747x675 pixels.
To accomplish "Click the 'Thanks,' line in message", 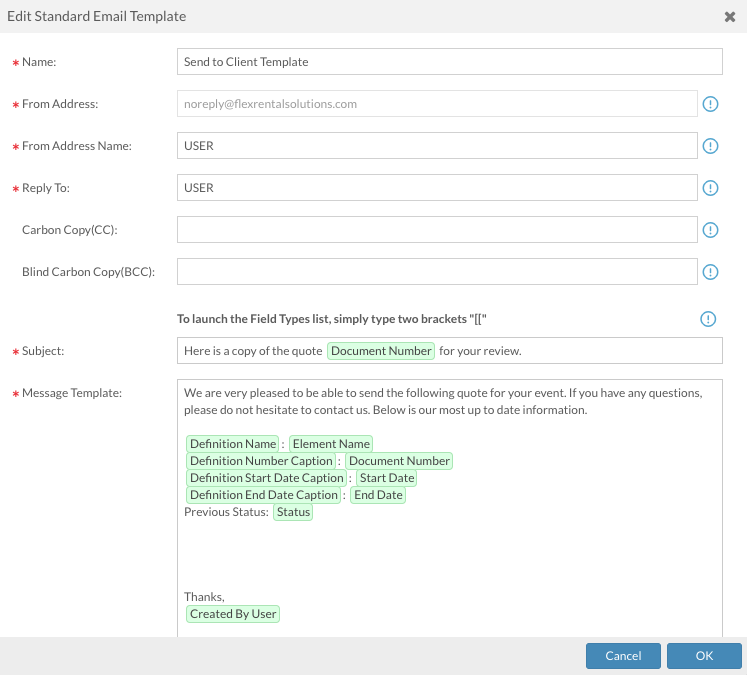I will click(204, 597).
